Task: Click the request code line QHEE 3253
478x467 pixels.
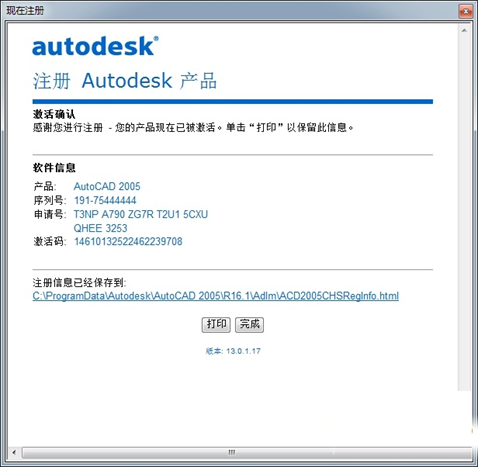Action: click(x=100, y=228)
